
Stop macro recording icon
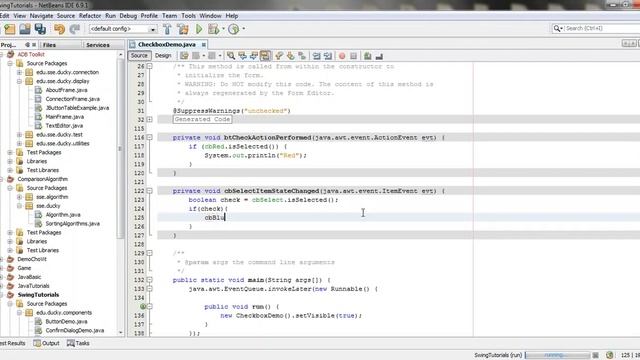click(353, 56)
